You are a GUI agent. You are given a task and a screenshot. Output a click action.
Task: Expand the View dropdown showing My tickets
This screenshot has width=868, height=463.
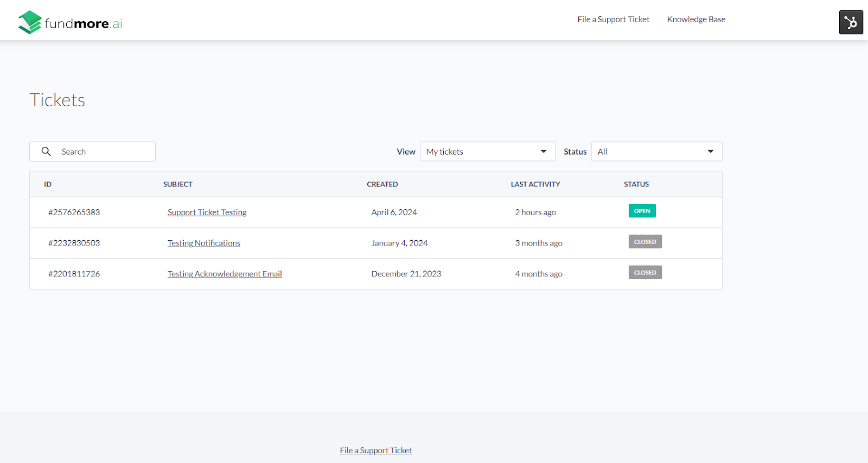coord(487,151)
